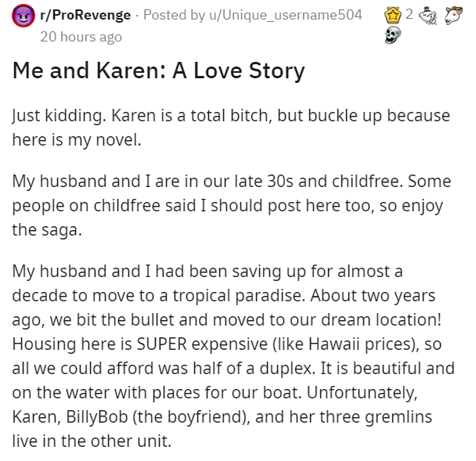This screenshot has width=476, height=461.
Task: Click the paragraph about being childfree in late 30s
Action: tap(232, 205)
